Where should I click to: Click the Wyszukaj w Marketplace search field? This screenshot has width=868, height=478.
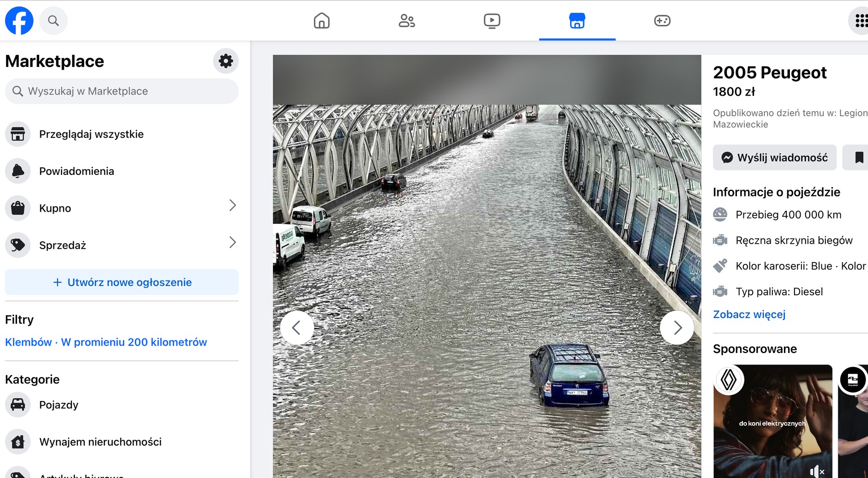click(121, 91)
